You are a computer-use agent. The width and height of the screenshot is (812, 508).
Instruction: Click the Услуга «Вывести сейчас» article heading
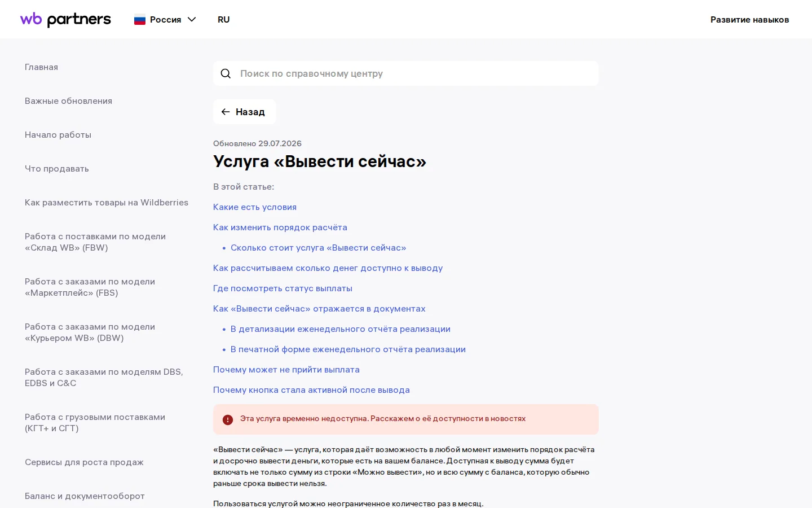320,161
